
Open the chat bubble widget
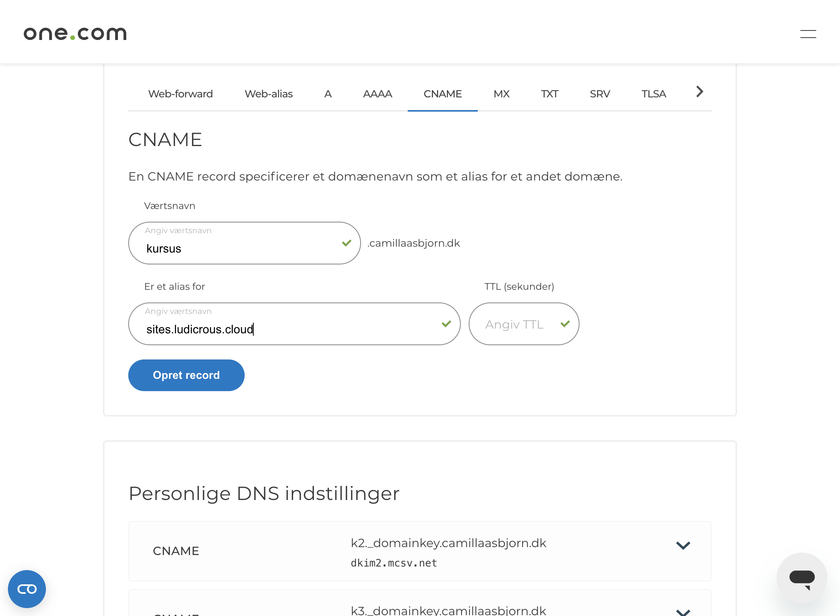click(x=802, y=578)
